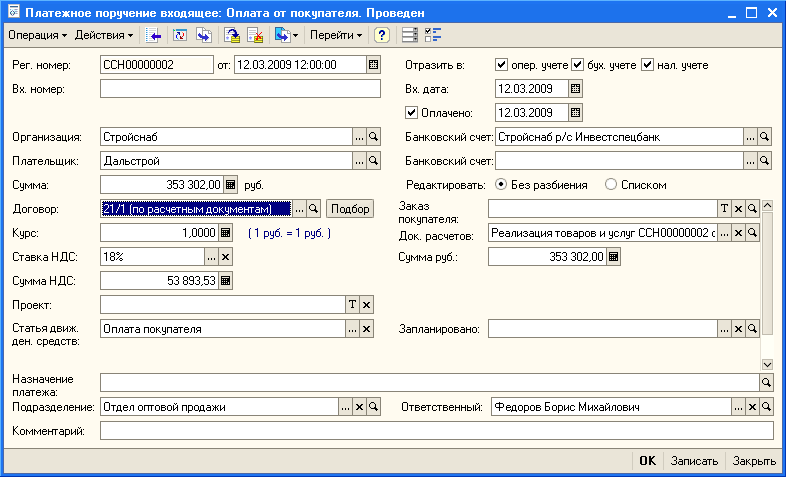Clear the Заказ покупателя field
The image size is (786, 477).
pos(738,209)
